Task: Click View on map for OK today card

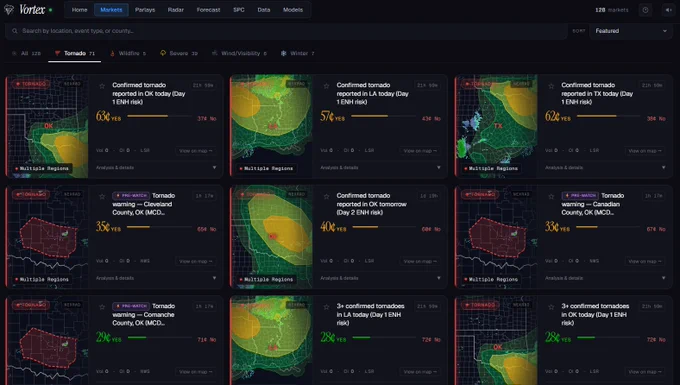Action: coord(196,151)
